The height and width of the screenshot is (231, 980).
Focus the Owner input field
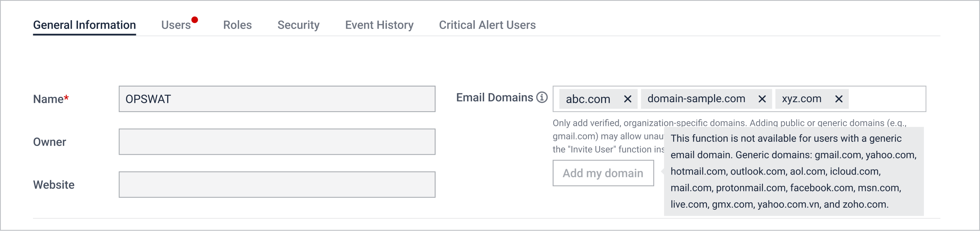[x=277, y=142]
